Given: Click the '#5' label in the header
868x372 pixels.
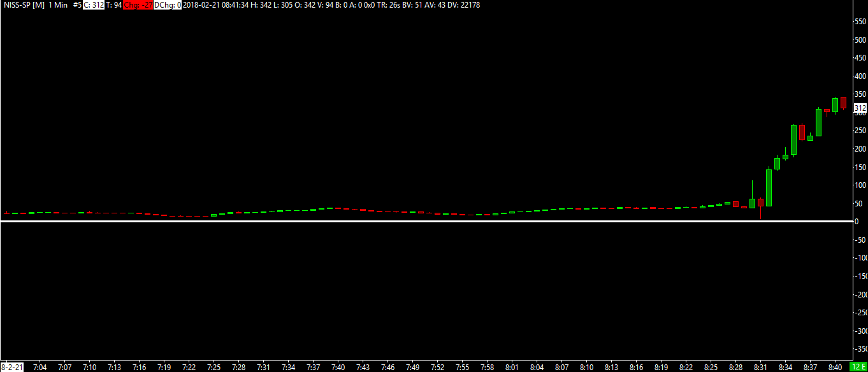Looking at the screenshot, I should point(77,4).
